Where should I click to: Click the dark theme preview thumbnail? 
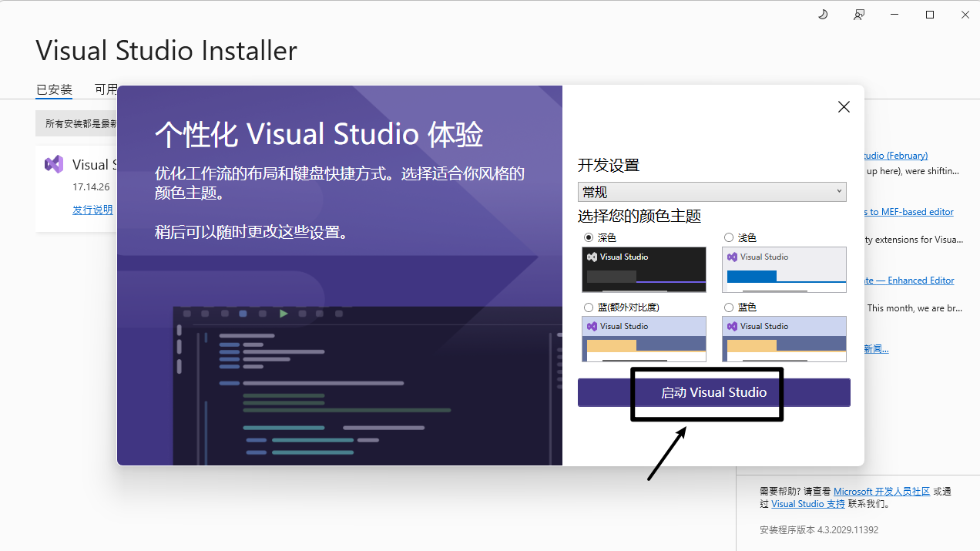pyautogui.click(x=644, y=270)
